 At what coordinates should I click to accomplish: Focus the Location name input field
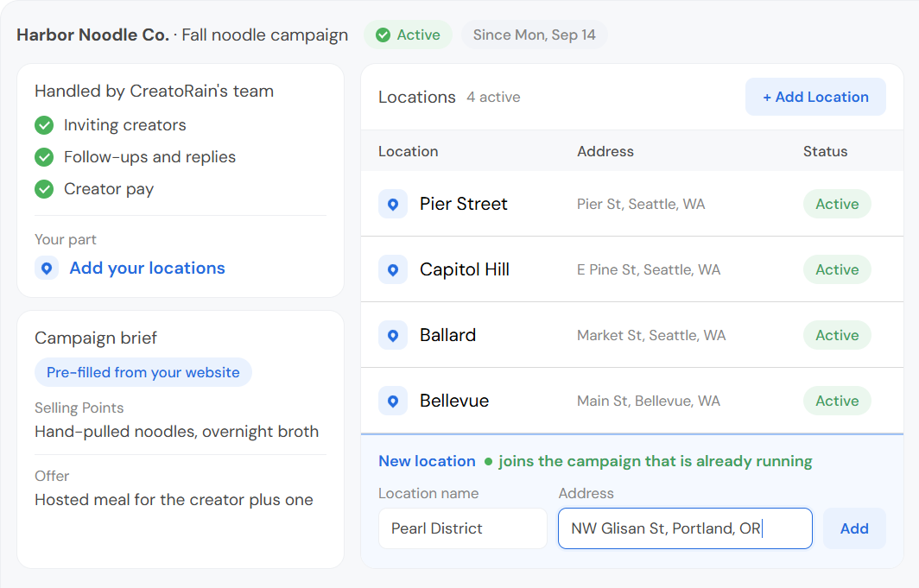(x=462, y=528)
